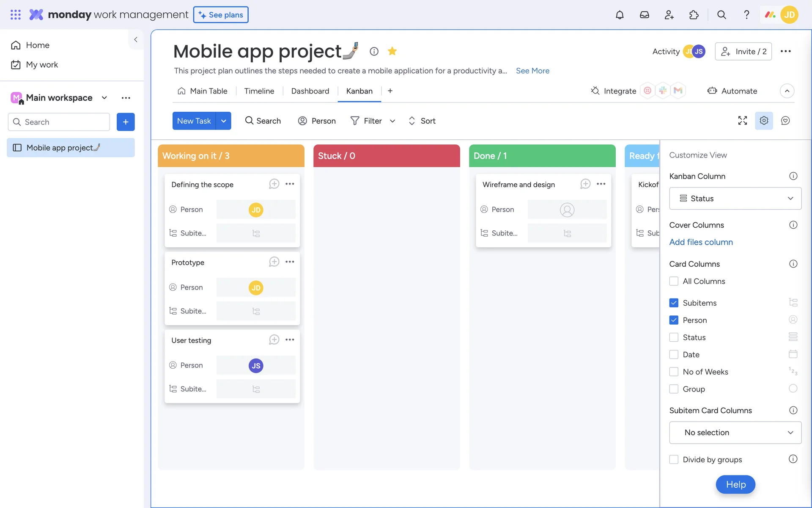
Task: Click the Add files column link
Action: (x=701, y=242)
